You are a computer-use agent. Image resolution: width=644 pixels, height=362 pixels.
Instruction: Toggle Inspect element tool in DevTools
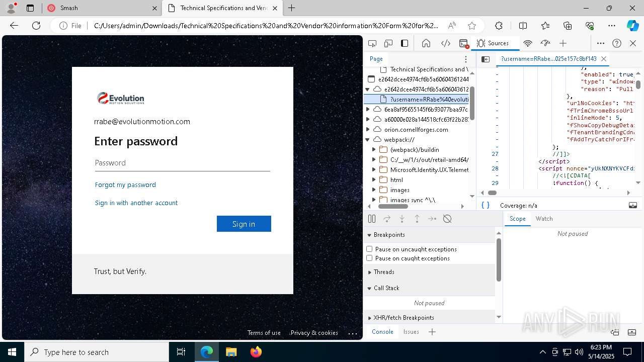pos(372,43)
